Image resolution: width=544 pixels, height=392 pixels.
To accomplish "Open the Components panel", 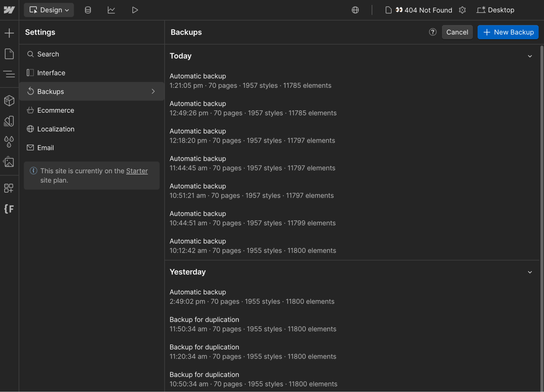I will point(9,101).
